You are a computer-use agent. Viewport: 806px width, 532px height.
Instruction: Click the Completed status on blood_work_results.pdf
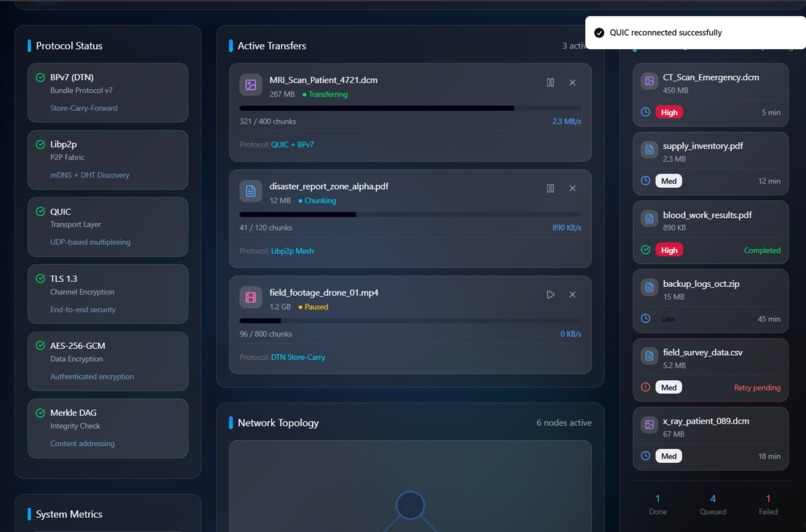click(762, 250)
